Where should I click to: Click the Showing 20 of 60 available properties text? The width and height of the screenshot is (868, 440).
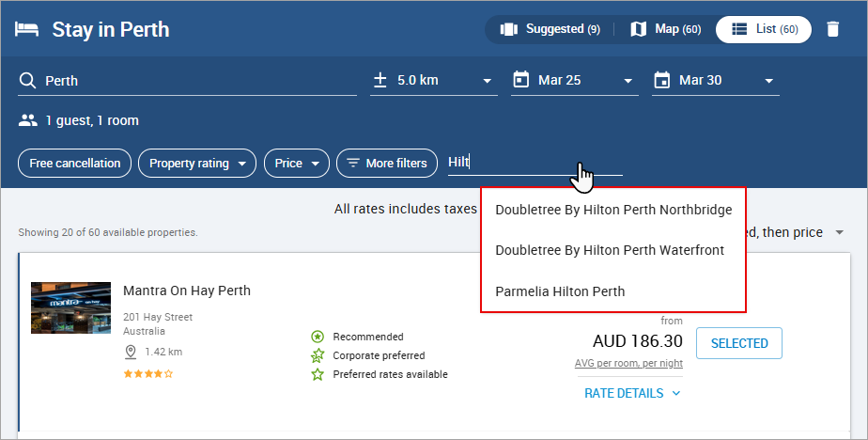108,232
